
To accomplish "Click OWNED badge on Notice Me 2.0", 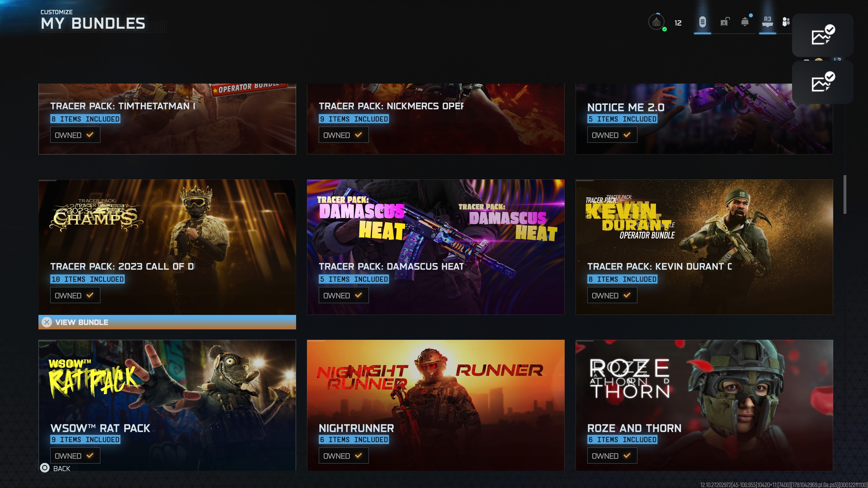I will (x=612, y=135).
